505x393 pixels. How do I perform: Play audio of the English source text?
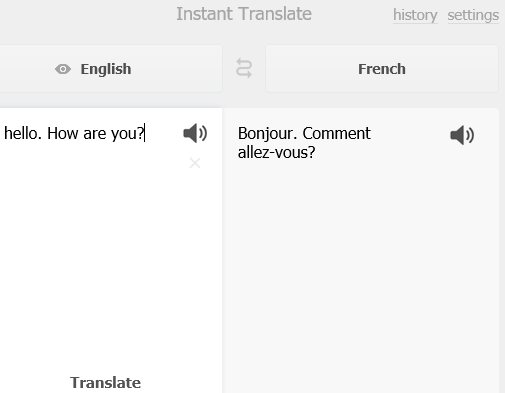pos(195,133)
